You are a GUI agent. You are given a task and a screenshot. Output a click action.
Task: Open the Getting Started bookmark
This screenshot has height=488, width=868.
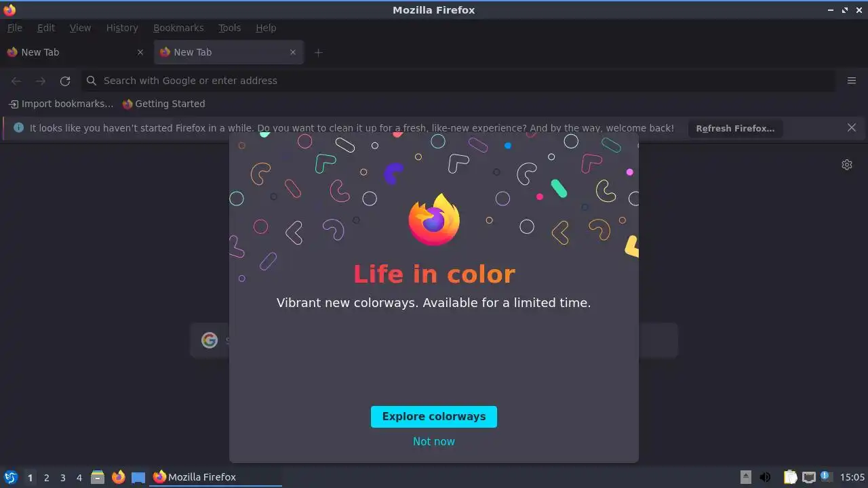[163, 104]
